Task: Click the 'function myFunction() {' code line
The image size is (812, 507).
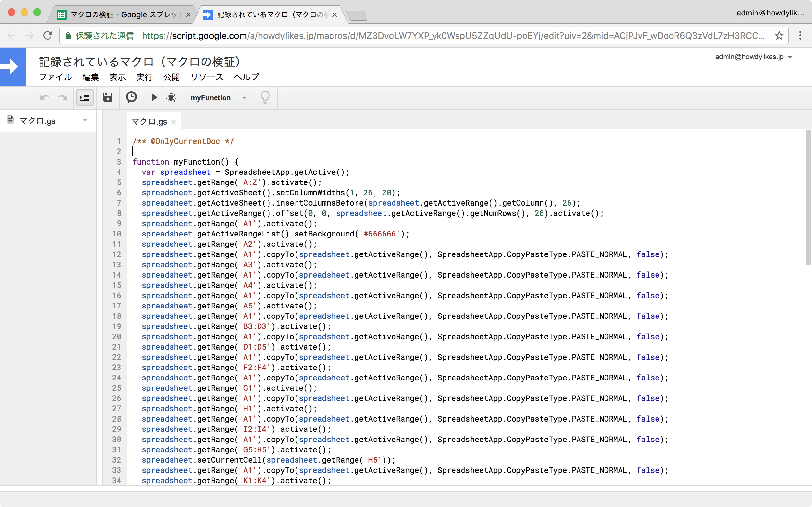Action: click(185, 162)
